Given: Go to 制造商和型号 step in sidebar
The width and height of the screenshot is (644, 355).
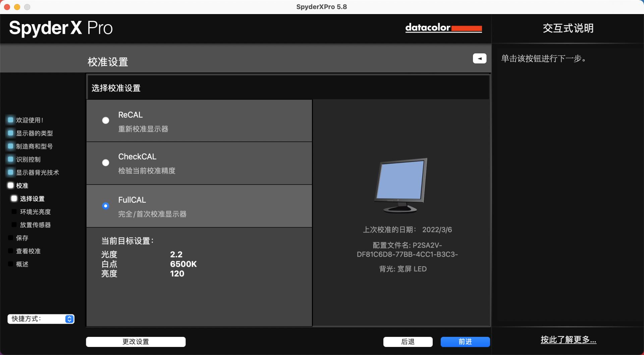Looking at the screenshot, I should (34, 146).
